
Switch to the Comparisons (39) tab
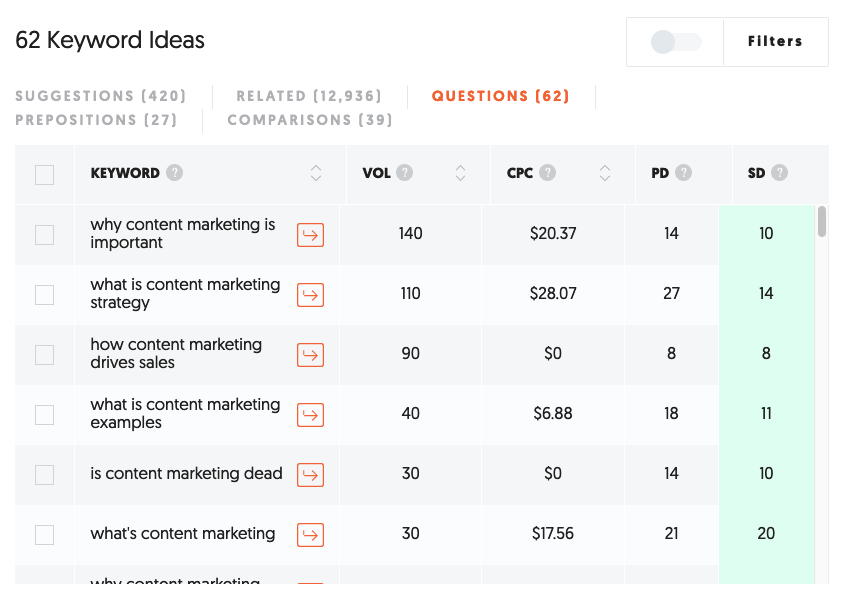(x=310, y=120)
